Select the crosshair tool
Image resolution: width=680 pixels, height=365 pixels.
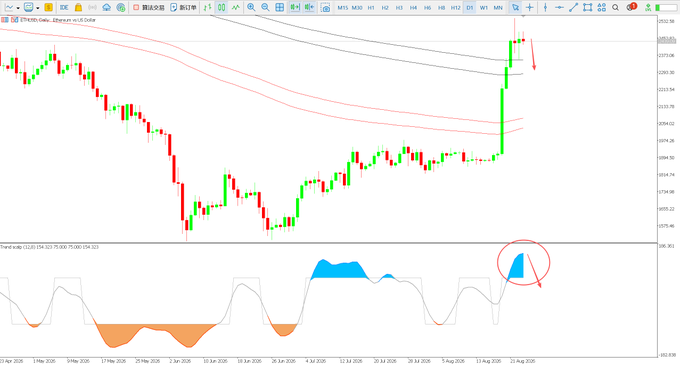tap(530, 7)
